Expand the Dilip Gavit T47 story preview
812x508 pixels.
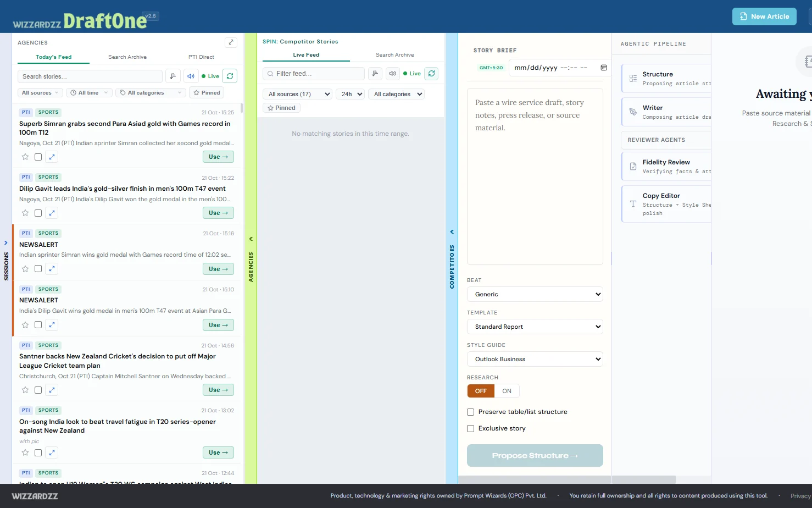pyautogui.click(x=52, y=213)
